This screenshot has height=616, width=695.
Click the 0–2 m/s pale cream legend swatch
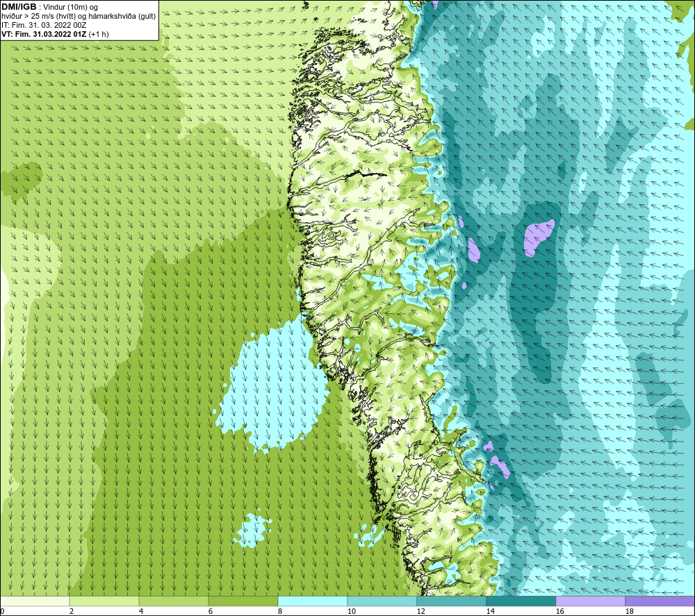coord(35,601)
